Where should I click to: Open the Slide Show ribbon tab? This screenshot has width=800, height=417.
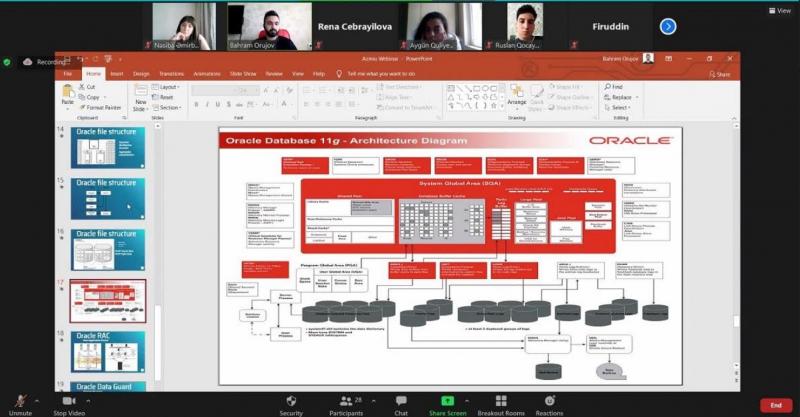[243, 74]
